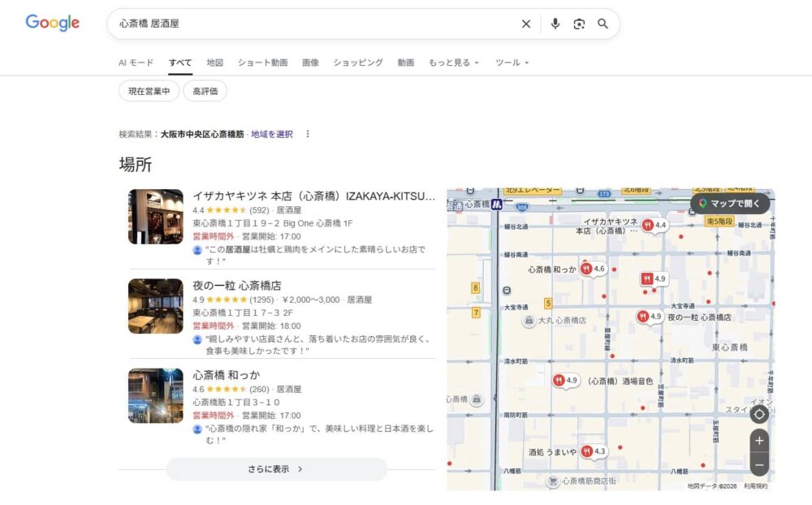Switch to the 画像 tab

310,63
